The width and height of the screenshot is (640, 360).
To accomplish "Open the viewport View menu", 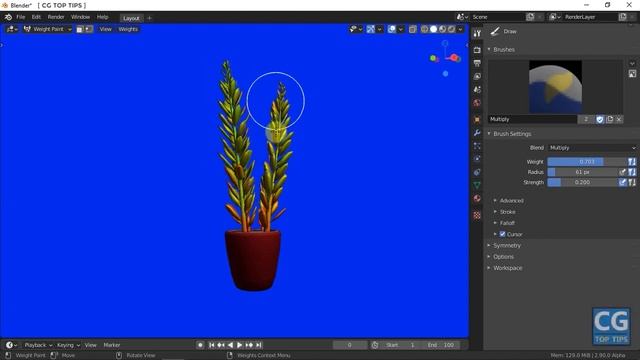I will [106, 29].
